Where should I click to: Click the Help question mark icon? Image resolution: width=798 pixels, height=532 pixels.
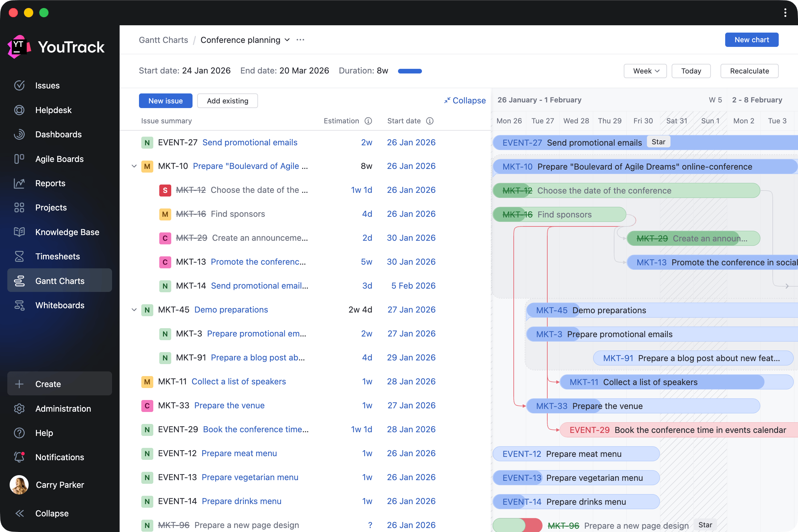19,433
